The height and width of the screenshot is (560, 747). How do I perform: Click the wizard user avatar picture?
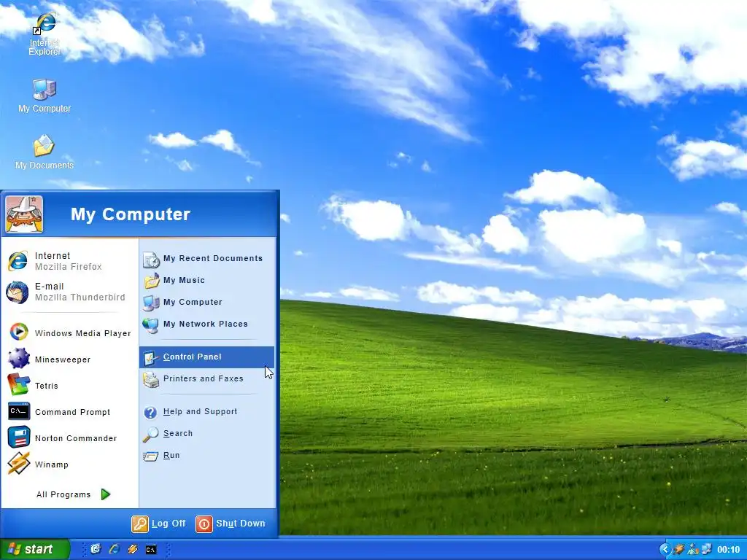pos(24,214)
